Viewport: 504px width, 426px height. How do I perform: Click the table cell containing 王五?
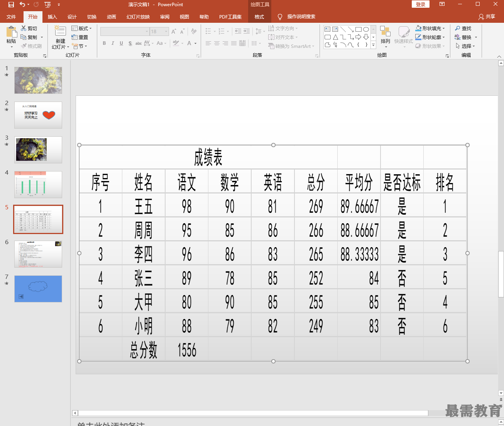[144, 205]
